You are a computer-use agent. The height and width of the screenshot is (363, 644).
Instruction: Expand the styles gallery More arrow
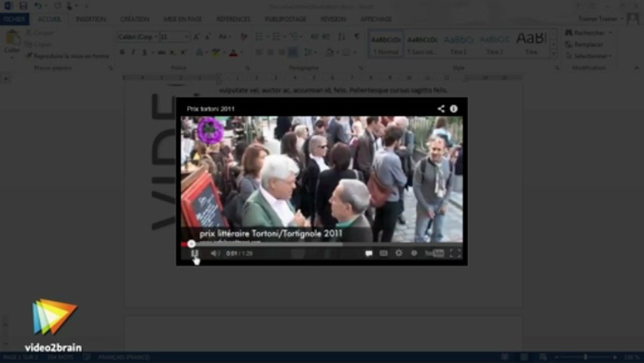click(554, 53)
